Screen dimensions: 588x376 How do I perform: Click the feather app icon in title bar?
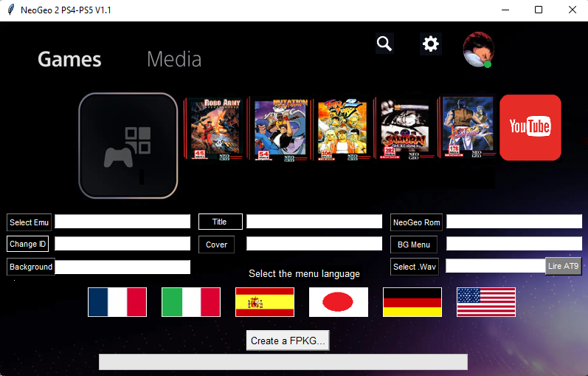pyautogui.click(x=11, y=10)
